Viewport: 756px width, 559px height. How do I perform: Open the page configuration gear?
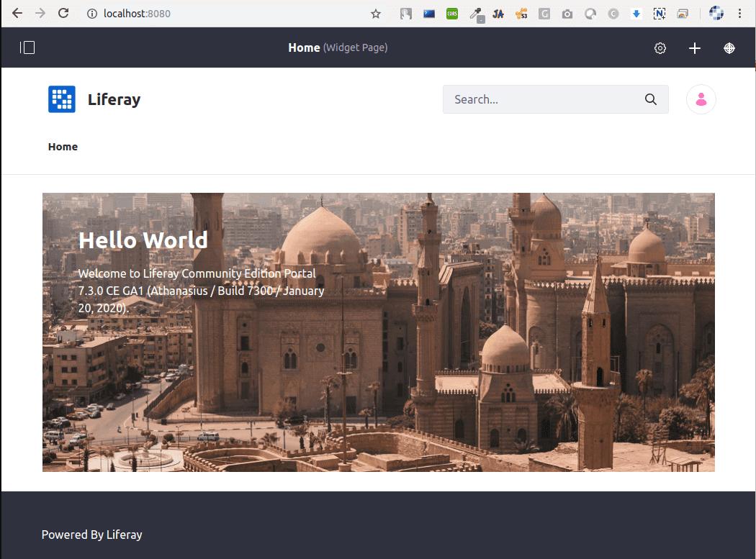click(x=660, y=48)
